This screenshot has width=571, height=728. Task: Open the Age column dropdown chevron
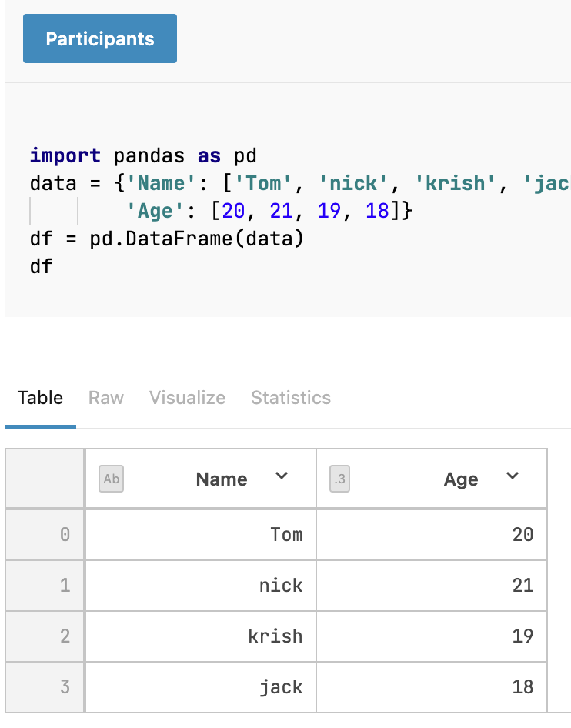(513, 476)
